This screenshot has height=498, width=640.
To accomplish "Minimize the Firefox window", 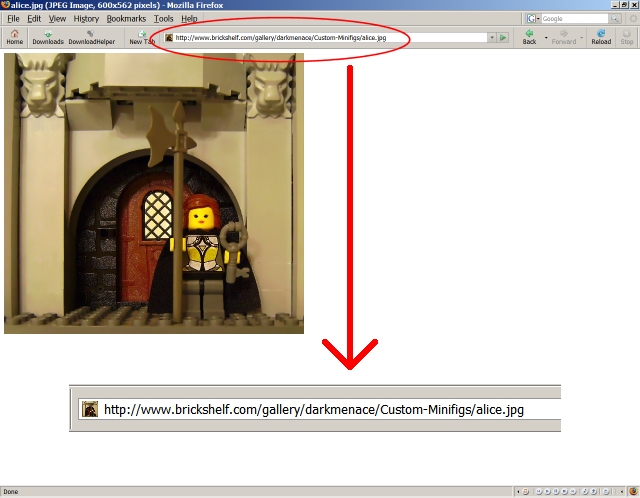I will point(616,5).
